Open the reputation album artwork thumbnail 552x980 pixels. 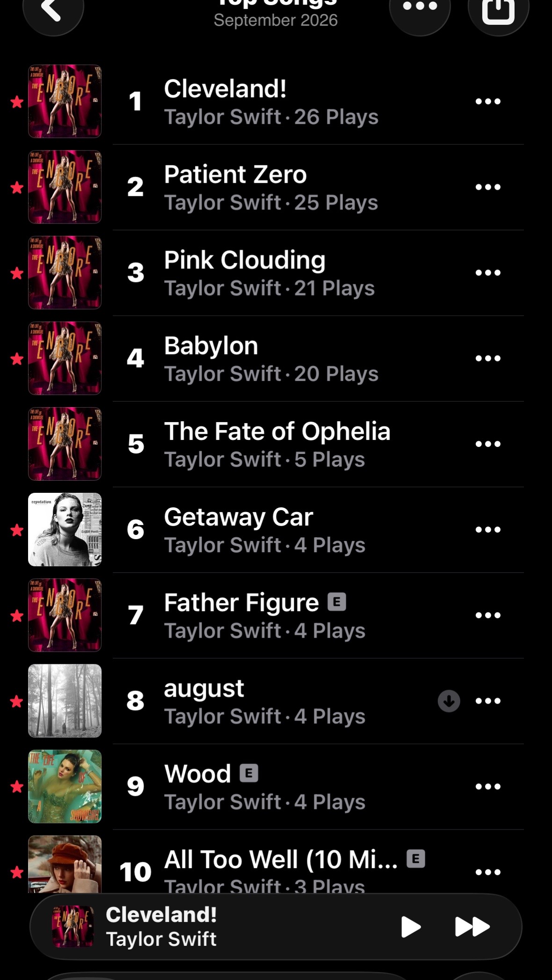(x=65, y=530)
